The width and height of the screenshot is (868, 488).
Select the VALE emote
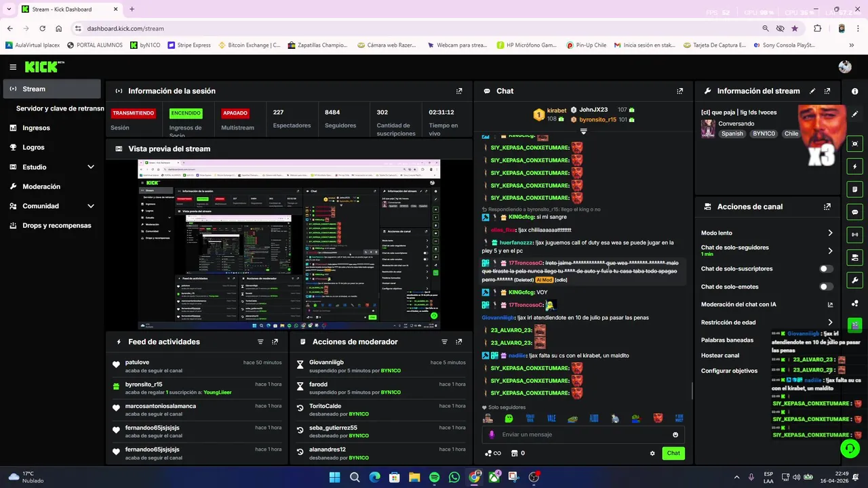551,419
